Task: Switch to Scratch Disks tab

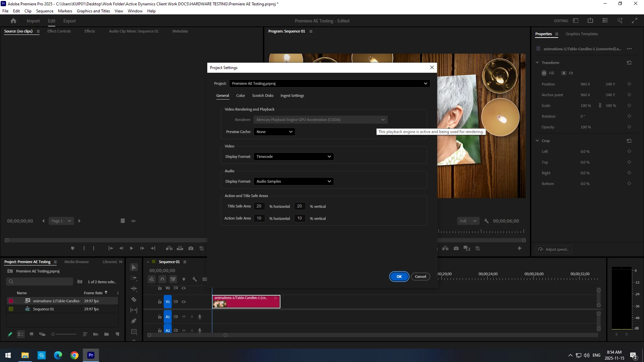Action: [x=263, y=96]
